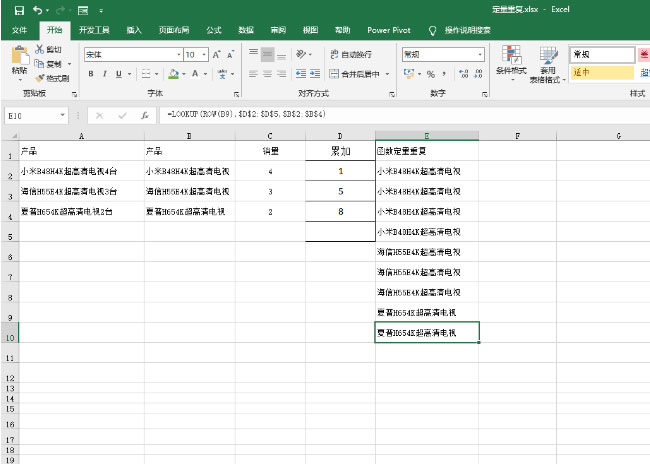Apply accounting number format icon
The image size is (650, 464).
pyautogui.click(x=409, y=74)
